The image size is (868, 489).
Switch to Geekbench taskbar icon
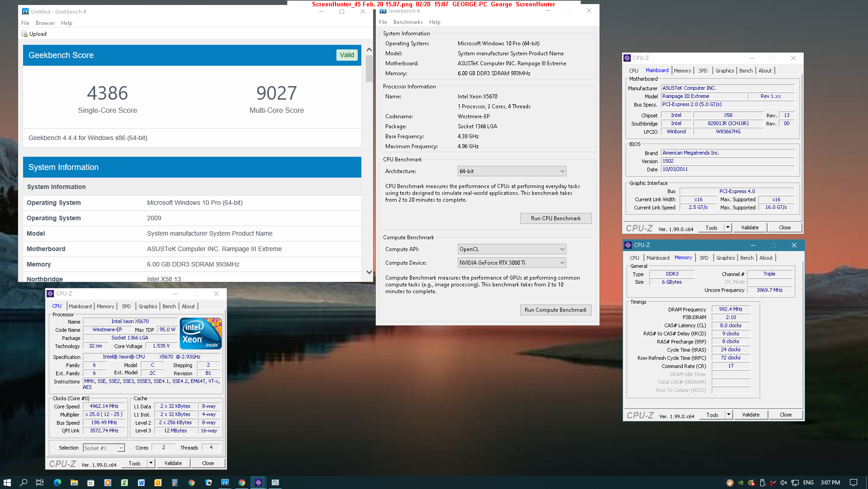coord(225,482)
